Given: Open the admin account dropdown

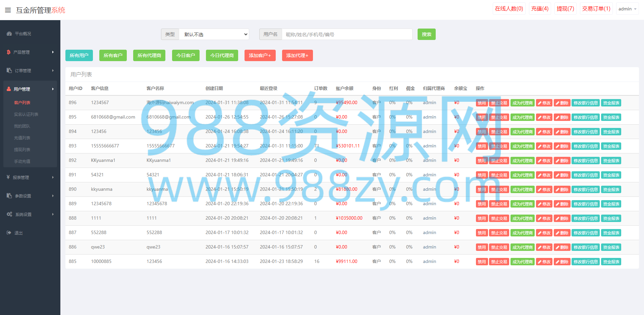Looking at the screenshot, I should (627, 9).
